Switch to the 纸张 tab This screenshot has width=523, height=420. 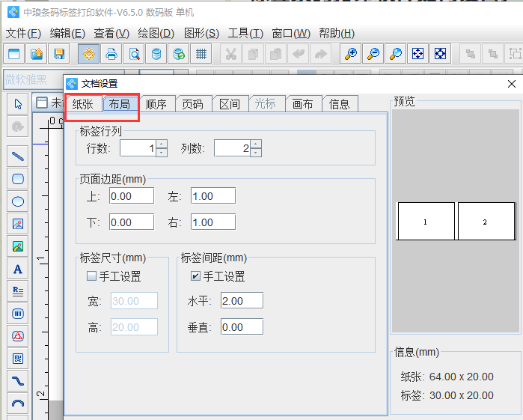[x=83, y=104]
